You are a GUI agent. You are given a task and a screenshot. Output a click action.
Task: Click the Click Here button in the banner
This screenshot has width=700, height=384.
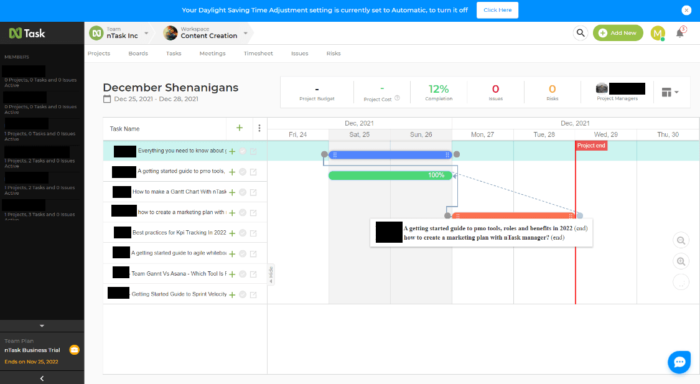tap(497, 10)
